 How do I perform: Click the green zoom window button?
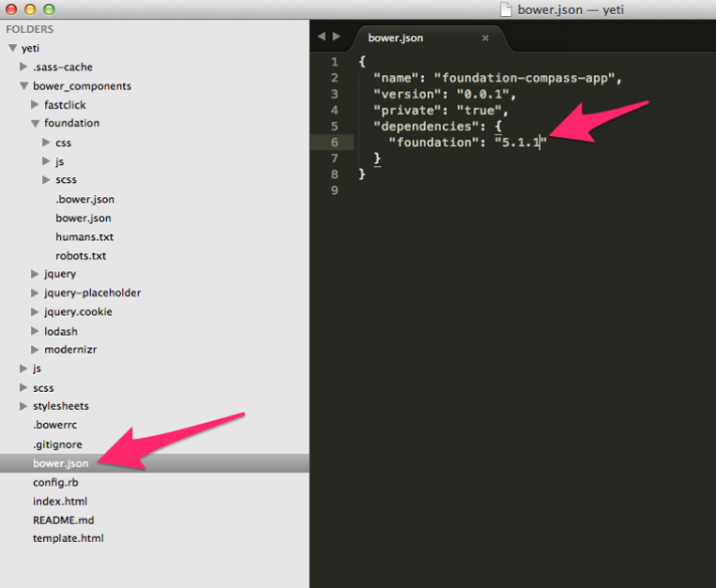pos(49,9)
